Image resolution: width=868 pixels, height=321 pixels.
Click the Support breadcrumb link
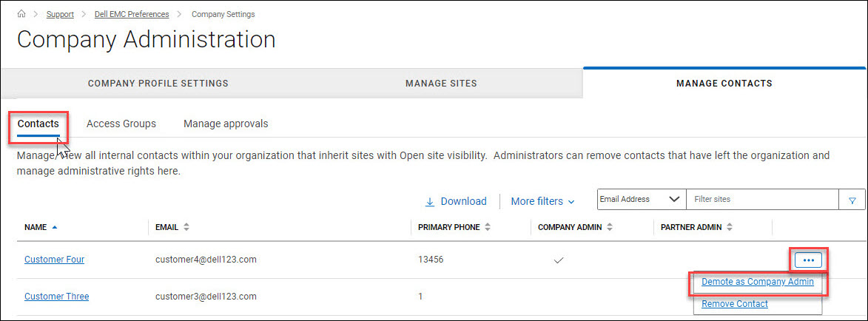pos(60,14)
